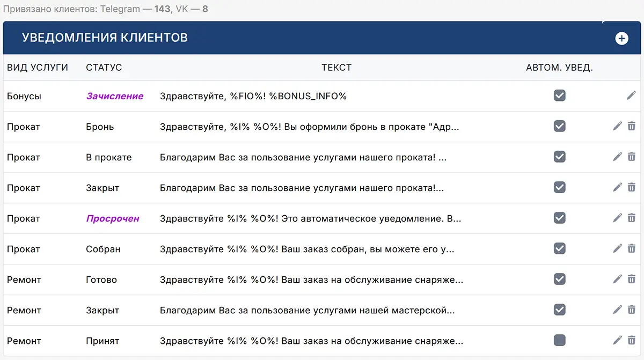Uncheck auto notification for Прокат Собран
The image size is (644, 360).
click(559, 248)
